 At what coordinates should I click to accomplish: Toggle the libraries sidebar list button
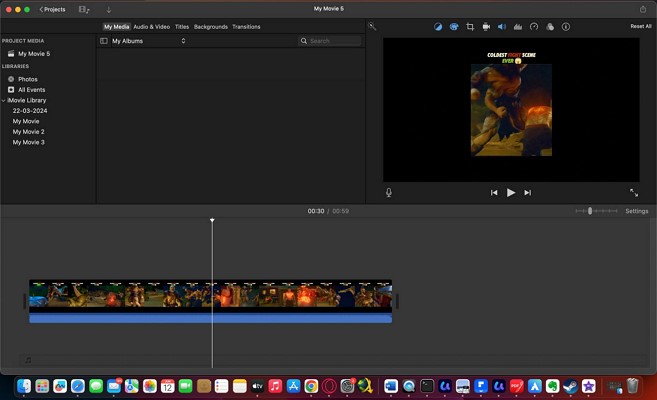click(103, 41)
